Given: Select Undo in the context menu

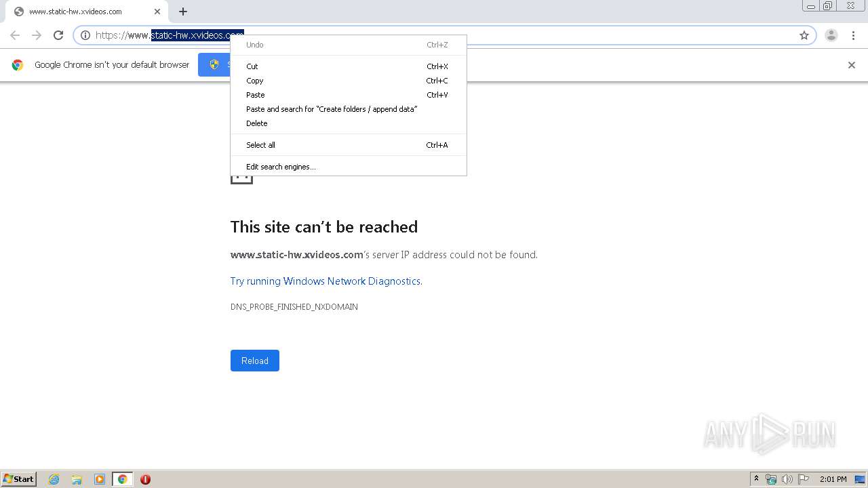Looking at the screenshot, I should point(349,45).
